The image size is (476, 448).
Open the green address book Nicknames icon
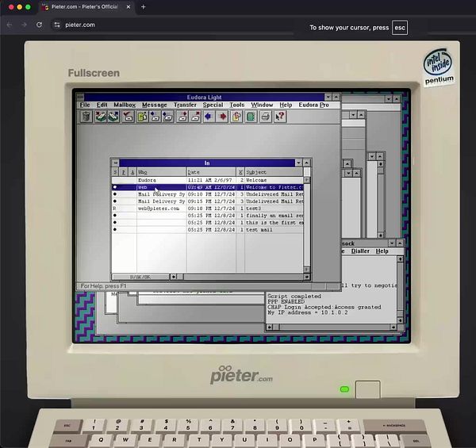tap(251, 117)
